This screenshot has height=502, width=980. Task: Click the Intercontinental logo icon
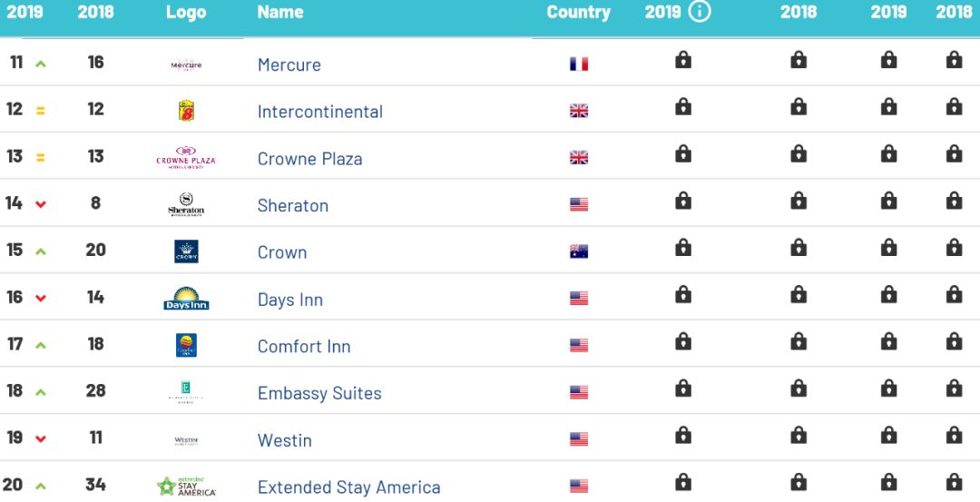[x=186, y=111]
